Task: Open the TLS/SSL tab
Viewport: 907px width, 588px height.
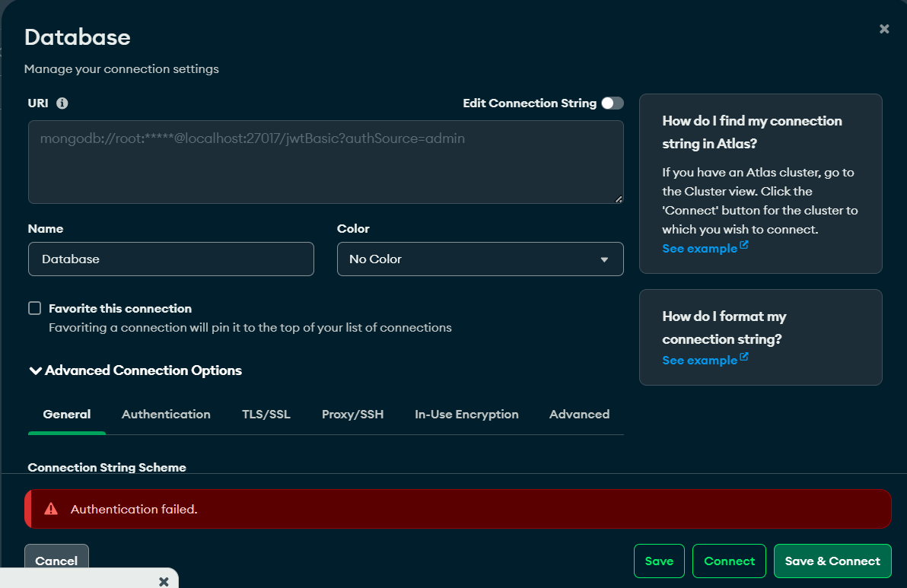Action: pos(266,415)
